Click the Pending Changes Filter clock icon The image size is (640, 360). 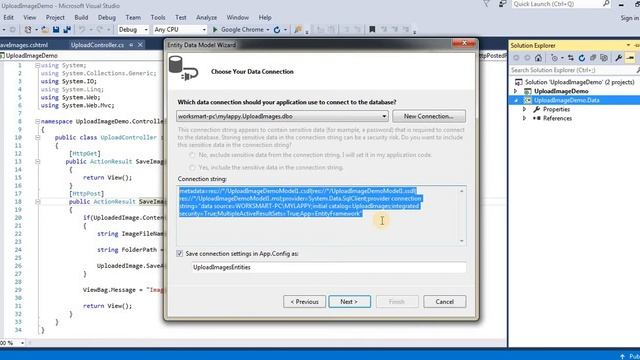click(554, 58)
